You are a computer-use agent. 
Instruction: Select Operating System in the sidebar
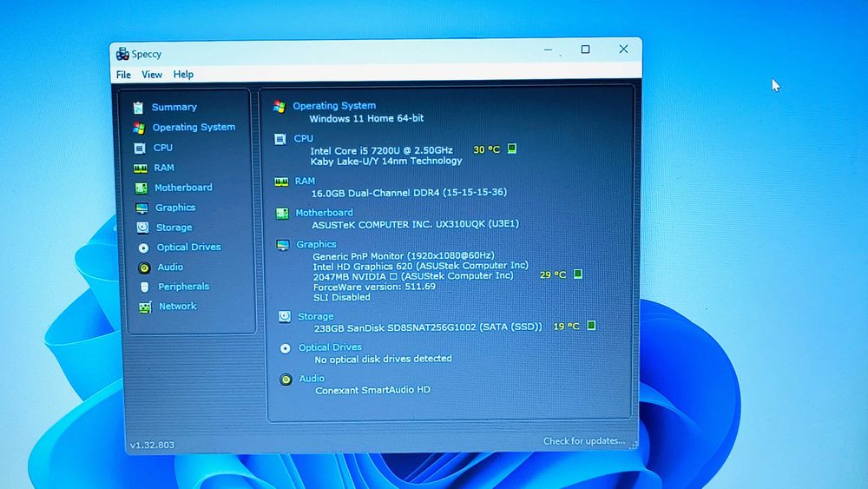(x=194, y=127)
